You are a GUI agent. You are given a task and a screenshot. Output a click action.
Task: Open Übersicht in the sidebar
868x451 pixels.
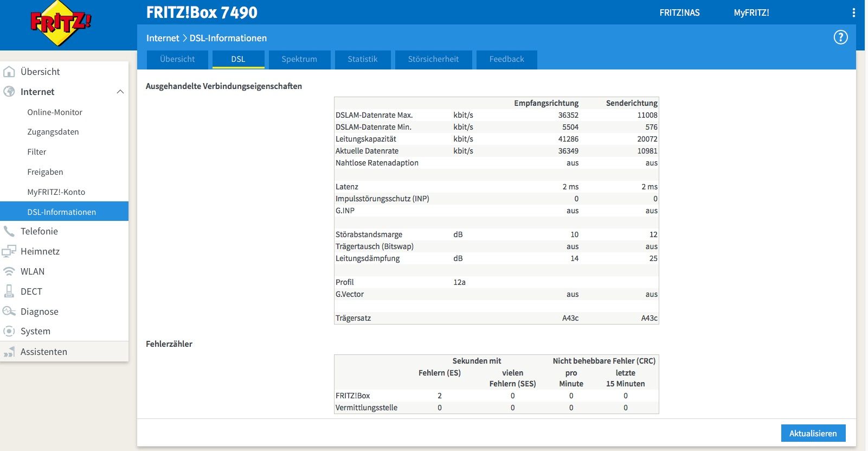coord(40,72)
